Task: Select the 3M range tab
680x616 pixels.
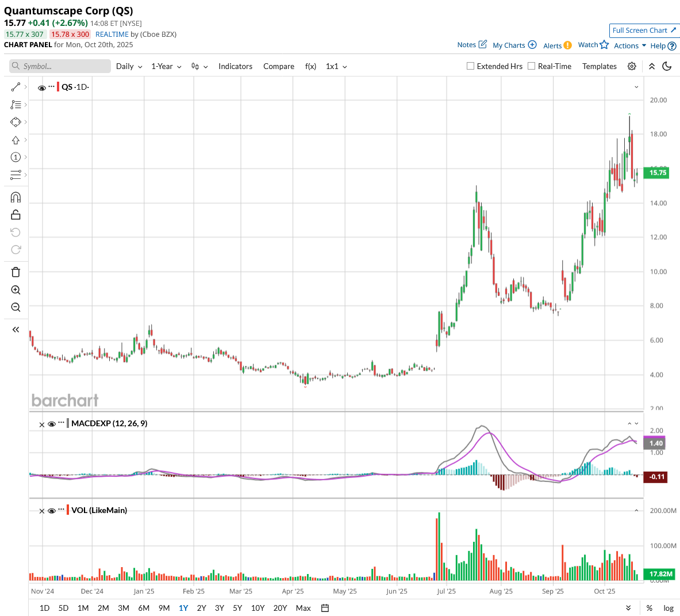Action: (x=124, y=608)
